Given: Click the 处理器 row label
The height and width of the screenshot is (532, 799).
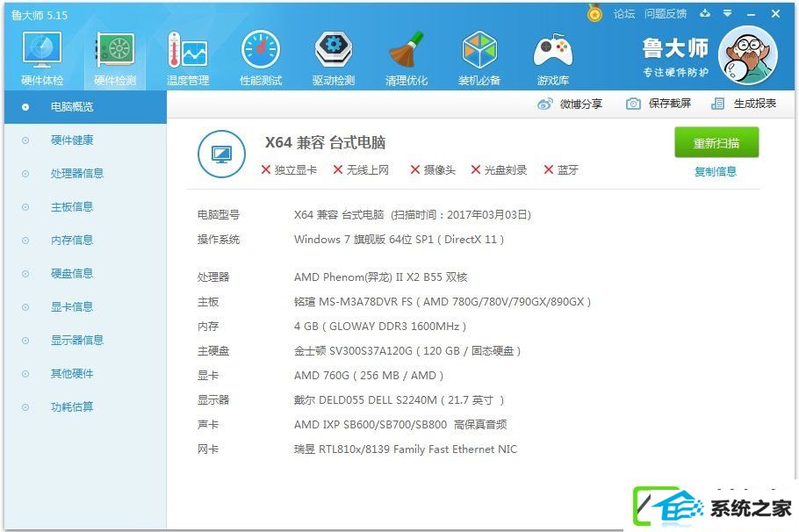Looking at the screenshot, I should click(213, 277).
